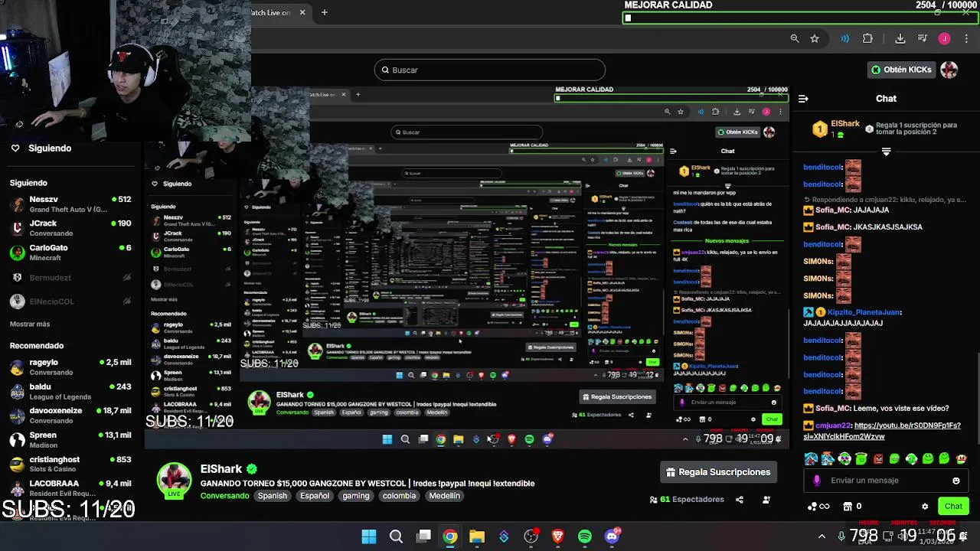Viewport: 980px width, 551px height.
Task: Open media controls icon in outermost browser toolbar
Action: point(923,38)
